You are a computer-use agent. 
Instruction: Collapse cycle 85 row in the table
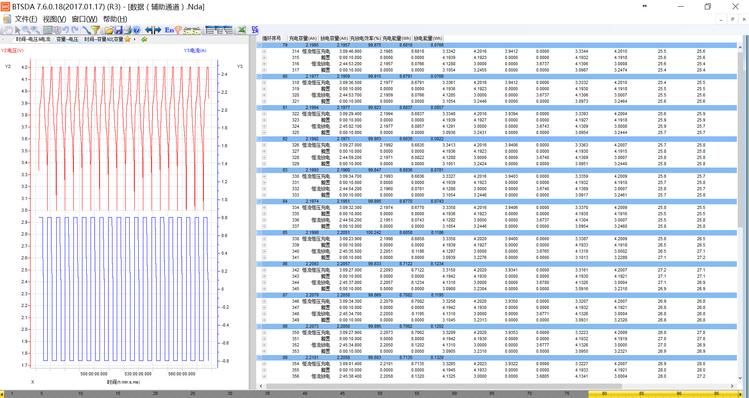click(259, 233)
